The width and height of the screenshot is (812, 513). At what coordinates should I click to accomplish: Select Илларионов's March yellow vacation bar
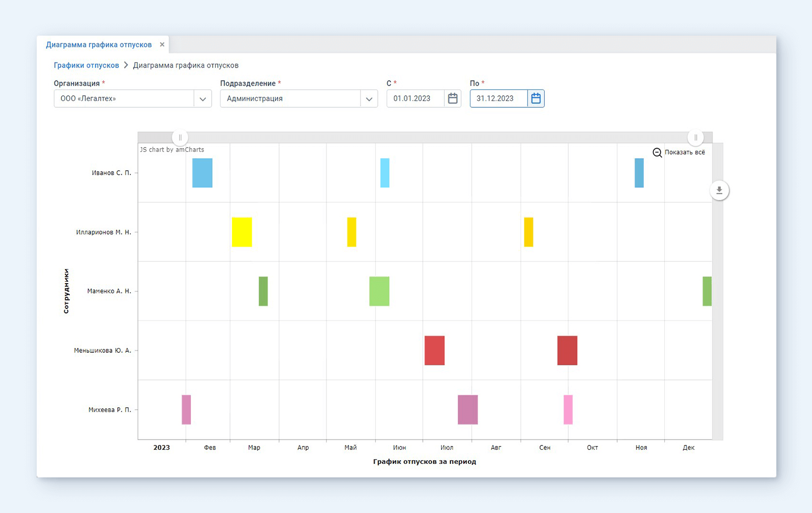[x=242, y=232]
